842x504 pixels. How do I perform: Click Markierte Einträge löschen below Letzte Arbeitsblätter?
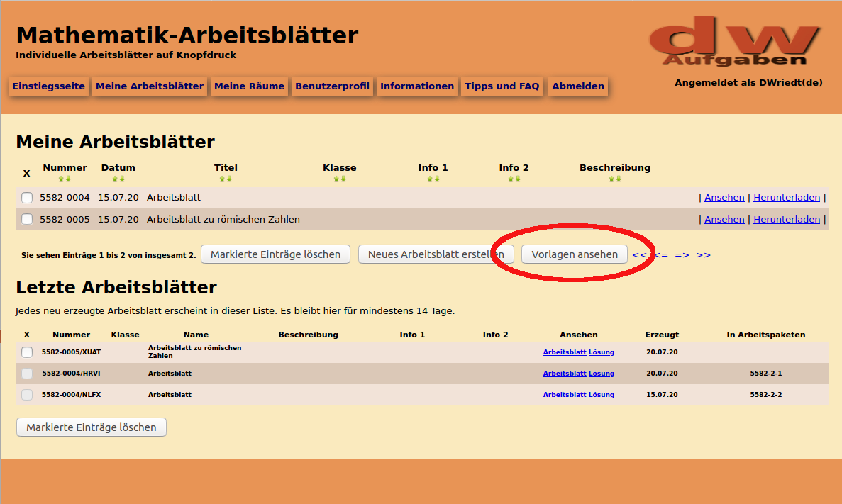click(92, 427)
